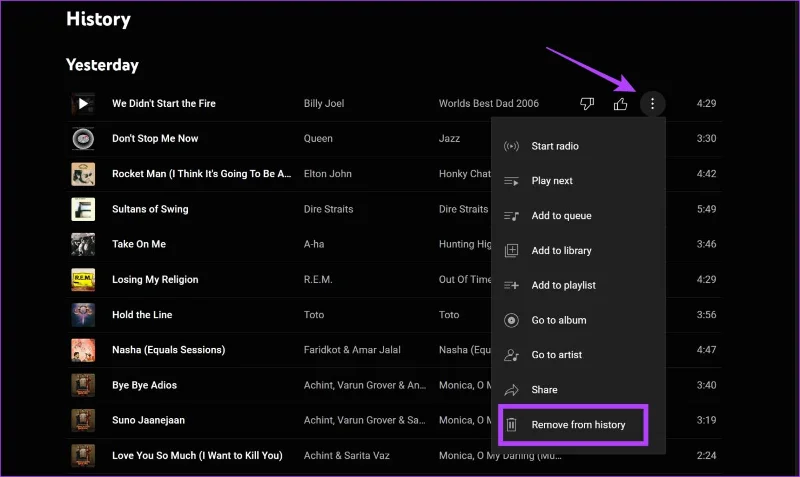
Task: Open artist link Achint & Sarita Vaz
Action: pyautogui.click(x=346, y=456)
